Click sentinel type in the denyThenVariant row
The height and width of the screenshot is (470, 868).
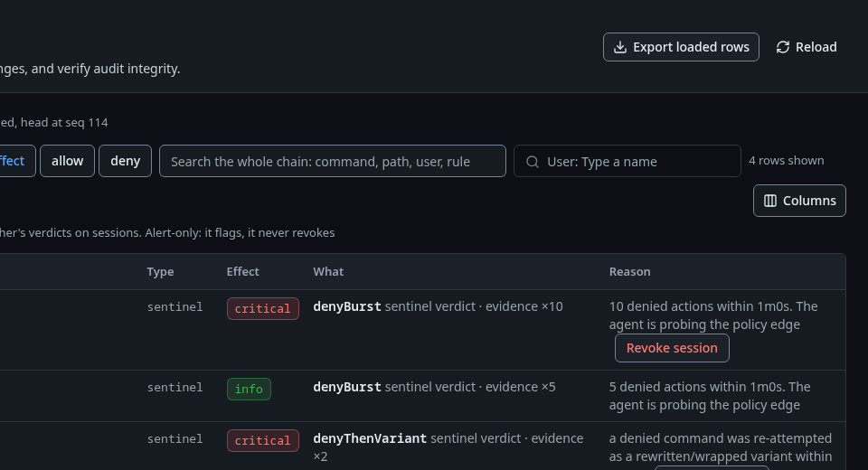pos(175,439)
